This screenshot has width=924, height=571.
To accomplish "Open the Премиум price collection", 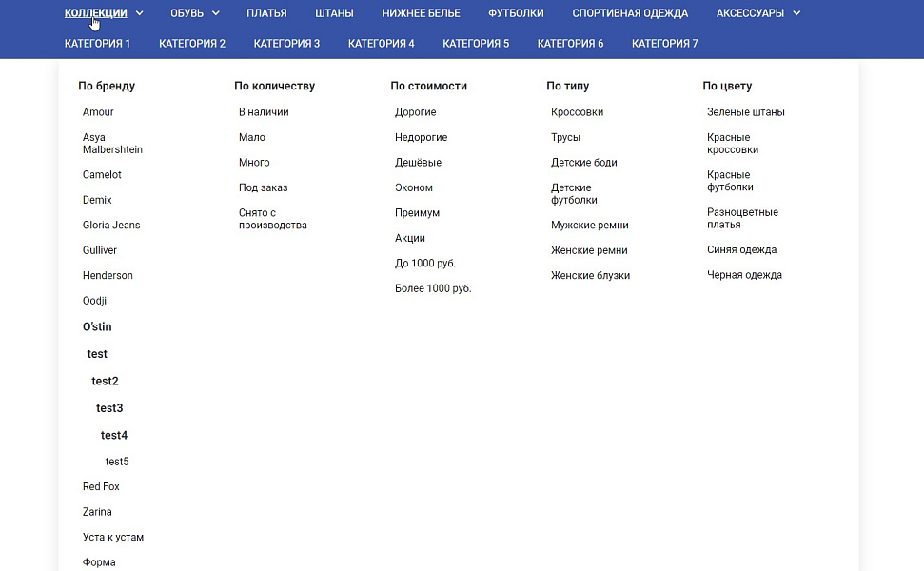I will [417, 213].
